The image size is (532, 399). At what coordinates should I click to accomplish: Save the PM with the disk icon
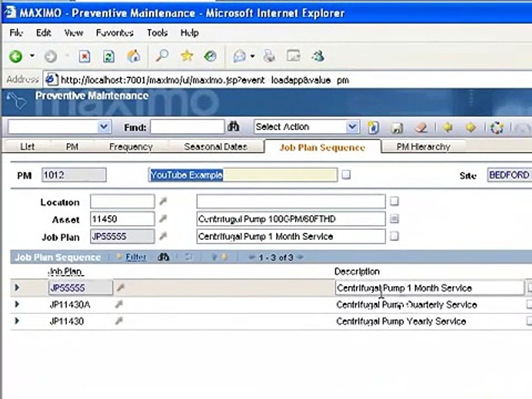(x=397, y=127)
